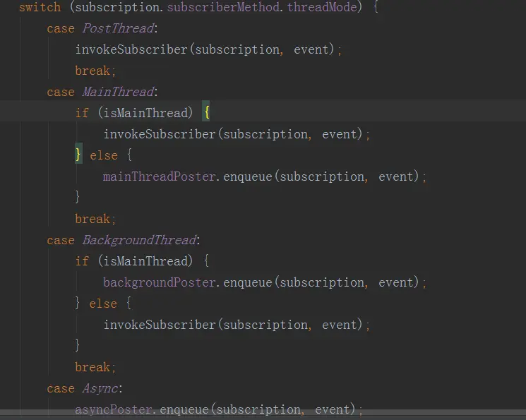Click 'enqueue' after backgroundPoster

coord(248,282)
